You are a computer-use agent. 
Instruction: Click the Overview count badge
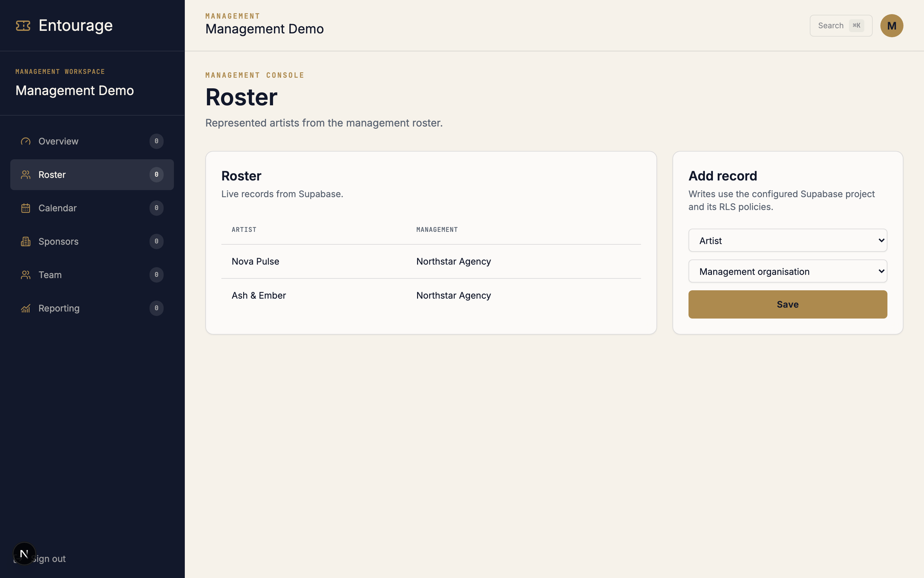[x=157, y=141]
